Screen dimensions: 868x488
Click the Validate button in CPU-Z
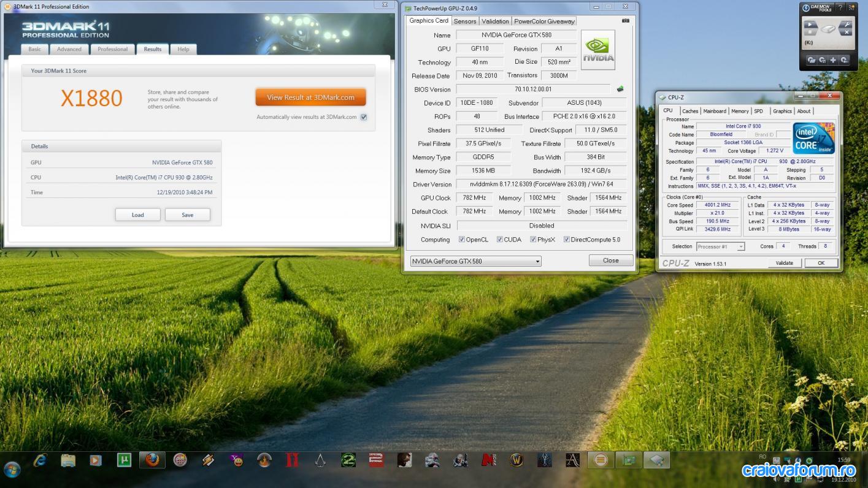point(785,263)
